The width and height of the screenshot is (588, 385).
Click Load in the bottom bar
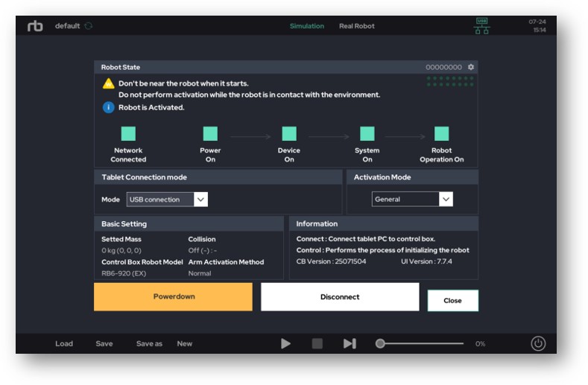coord(64,343)
